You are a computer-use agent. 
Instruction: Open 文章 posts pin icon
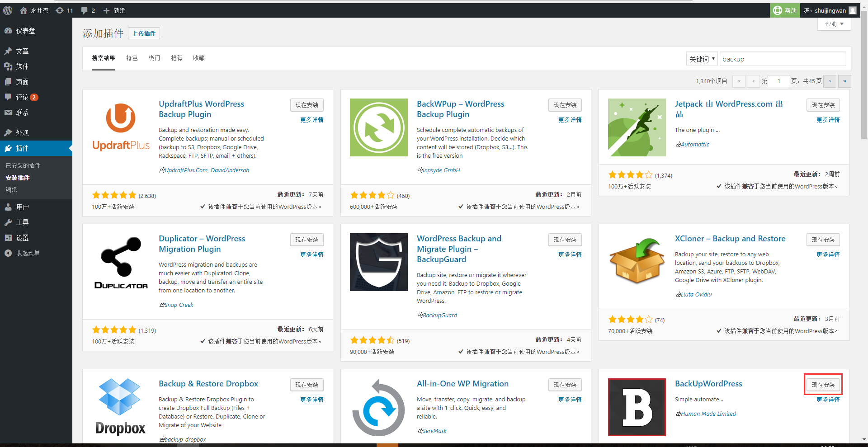(x=8, y=51)
